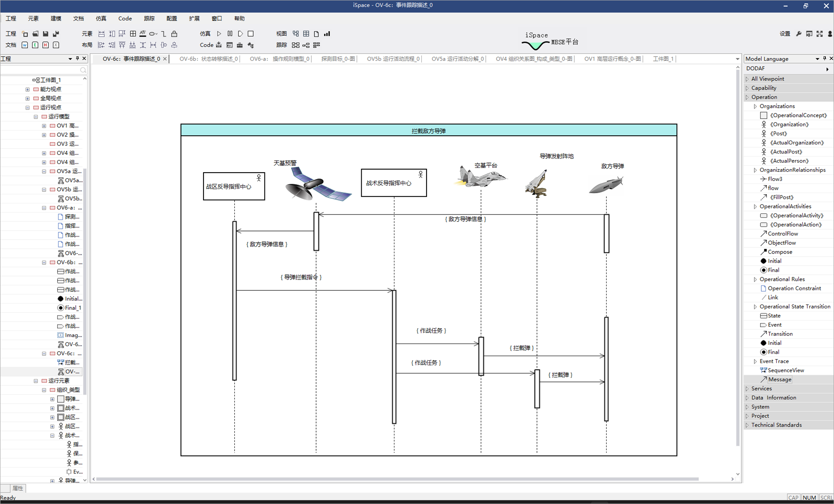Click the step simulation icon
The image size is (834, 504).
click(x=240, y=34)
